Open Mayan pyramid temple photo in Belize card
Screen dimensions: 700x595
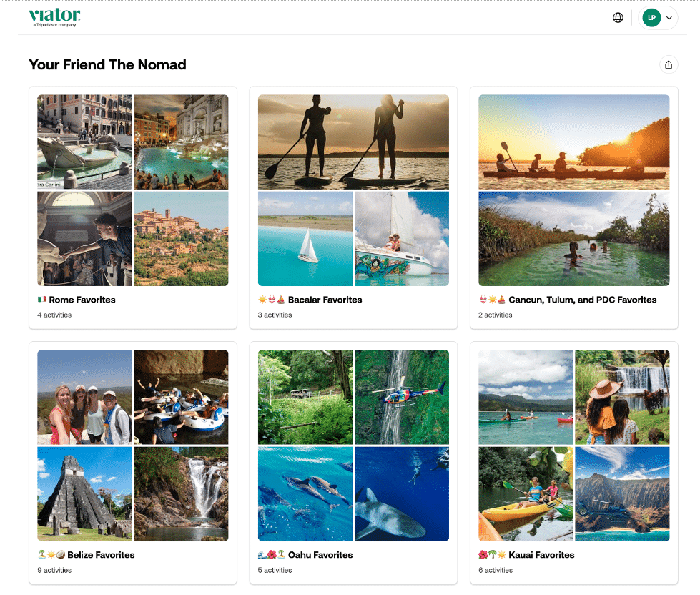coord(84,493)
